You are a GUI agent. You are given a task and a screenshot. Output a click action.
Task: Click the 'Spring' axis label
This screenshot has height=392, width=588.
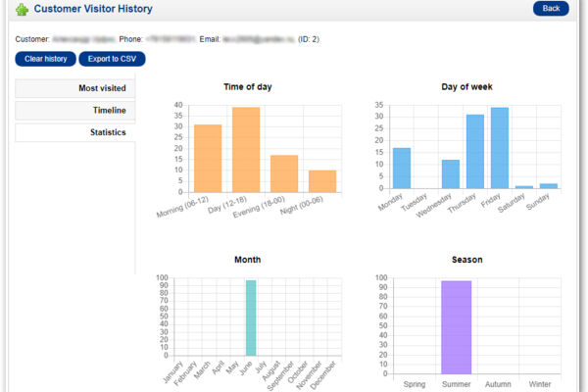(x=415, y=384)
